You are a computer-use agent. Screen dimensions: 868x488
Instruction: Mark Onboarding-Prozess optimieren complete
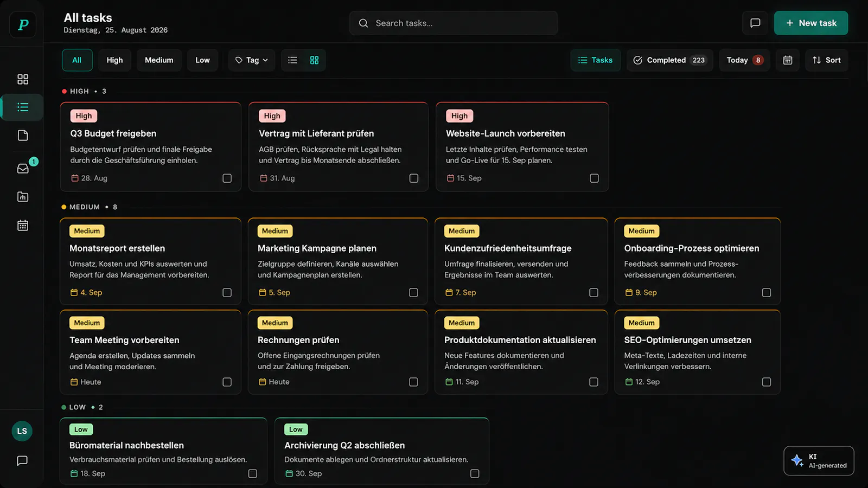point(767,293)
